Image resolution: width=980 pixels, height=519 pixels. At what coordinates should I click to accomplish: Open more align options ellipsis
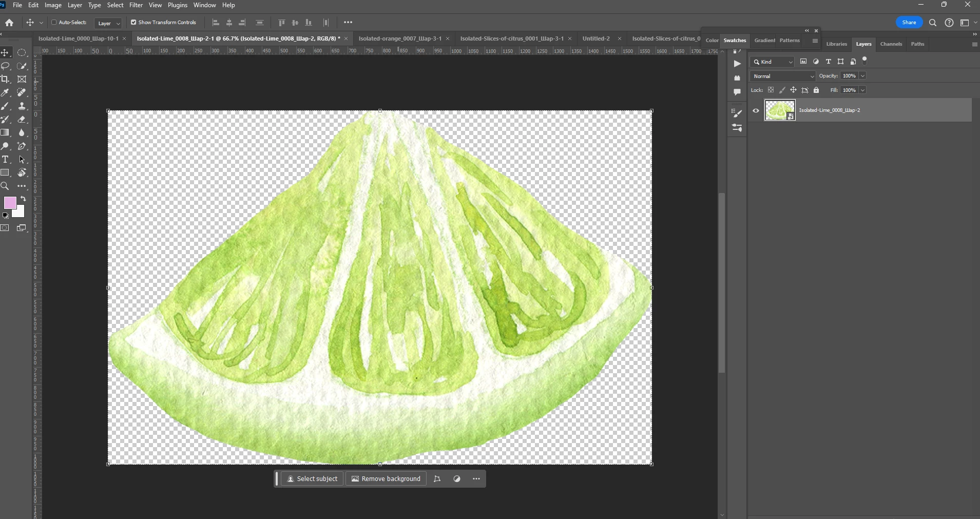click(x=348, y=23)
